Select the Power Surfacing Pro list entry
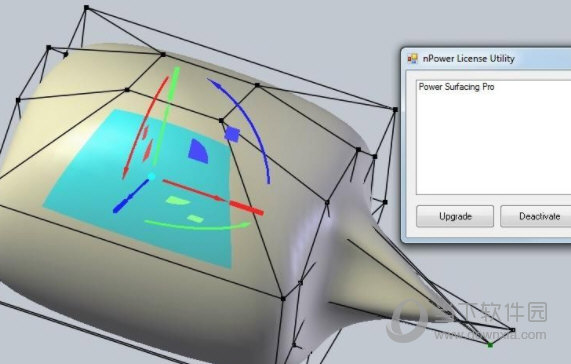 click(x=456, y=87)
